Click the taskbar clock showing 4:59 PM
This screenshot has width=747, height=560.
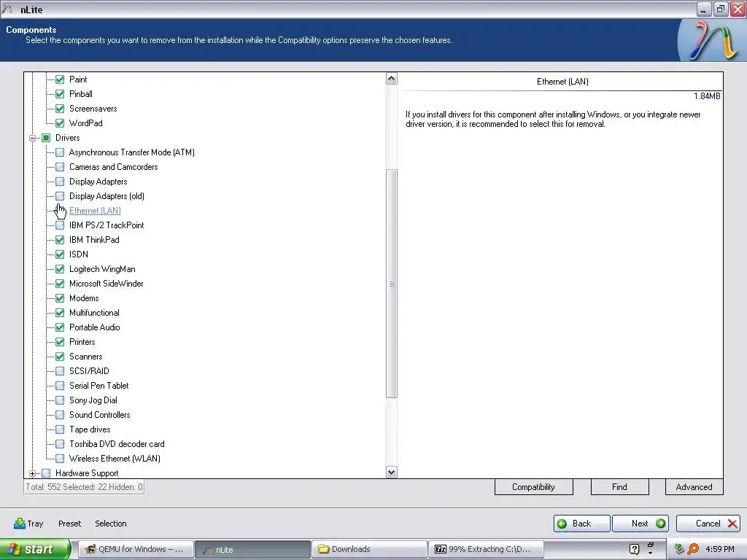(720, 549)
